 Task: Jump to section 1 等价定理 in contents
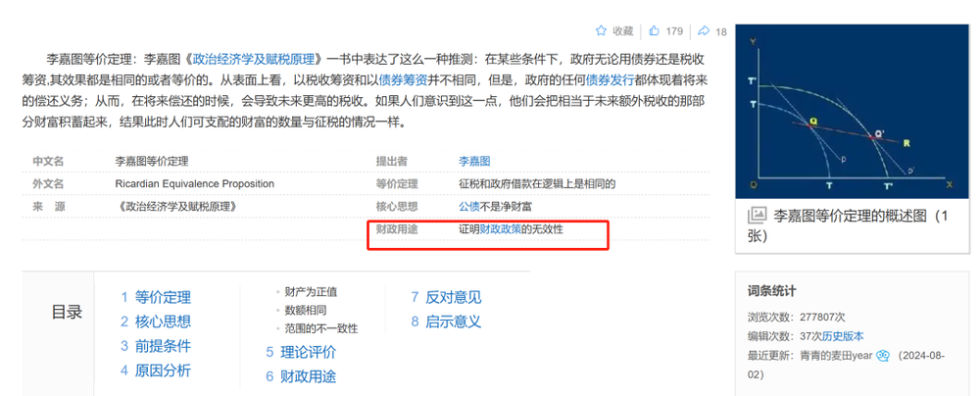point(157,297)
